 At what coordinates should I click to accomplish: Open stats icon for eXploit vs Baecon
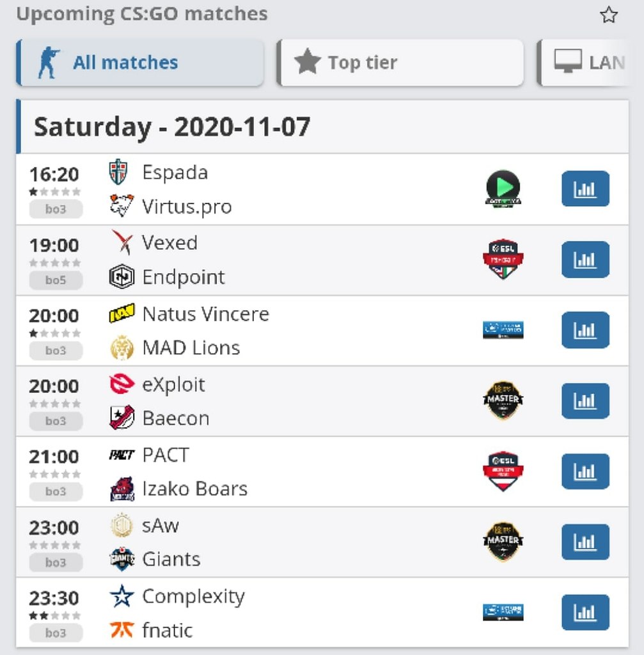[585, 400]
